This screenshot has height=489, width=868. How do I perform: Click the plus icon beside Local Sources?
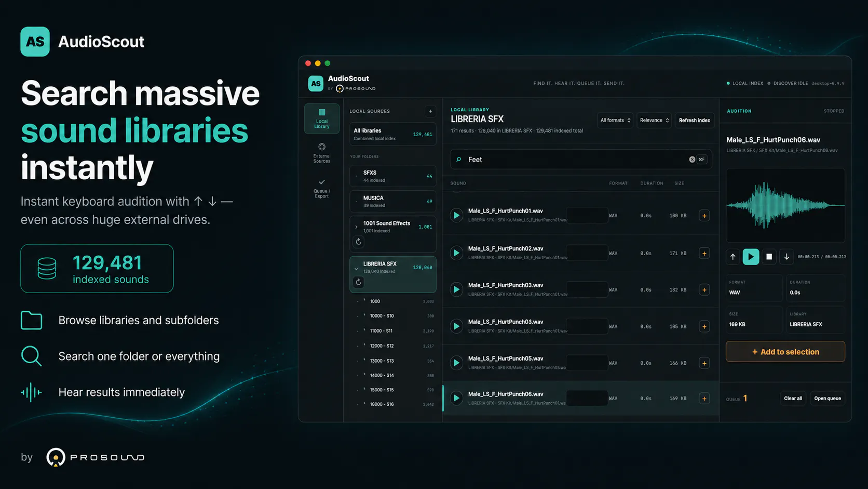(x=430, y=111)
